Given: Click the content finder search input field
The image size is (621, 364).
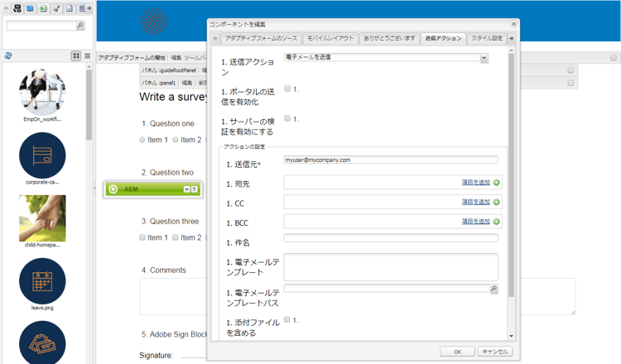Looking at the screenshot, I should tap(41, 26).
